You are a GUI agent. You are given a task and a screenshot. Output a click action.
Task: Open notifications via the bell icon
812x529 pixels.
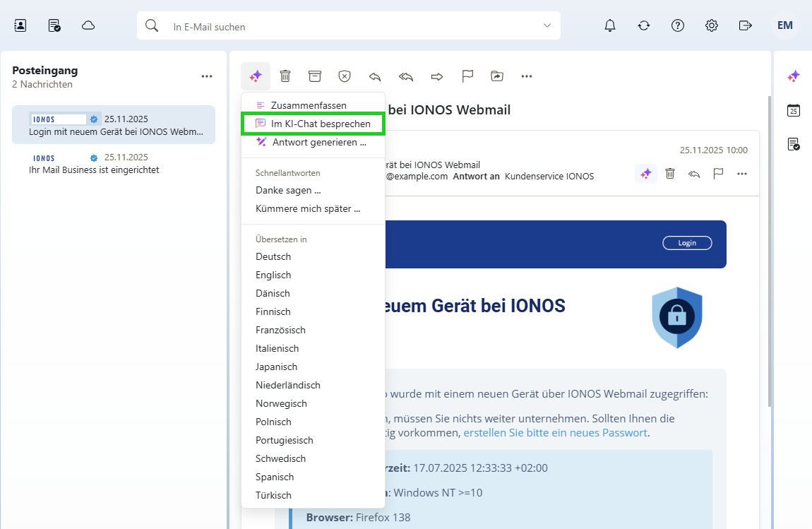coord(609,25)
